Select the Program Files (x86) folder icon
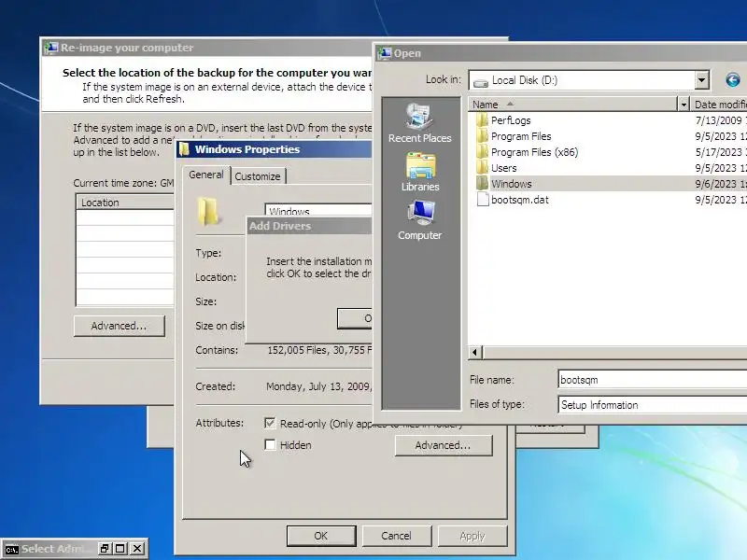The width and height of the screenshot is (747, 560). [x=482, y=152]
